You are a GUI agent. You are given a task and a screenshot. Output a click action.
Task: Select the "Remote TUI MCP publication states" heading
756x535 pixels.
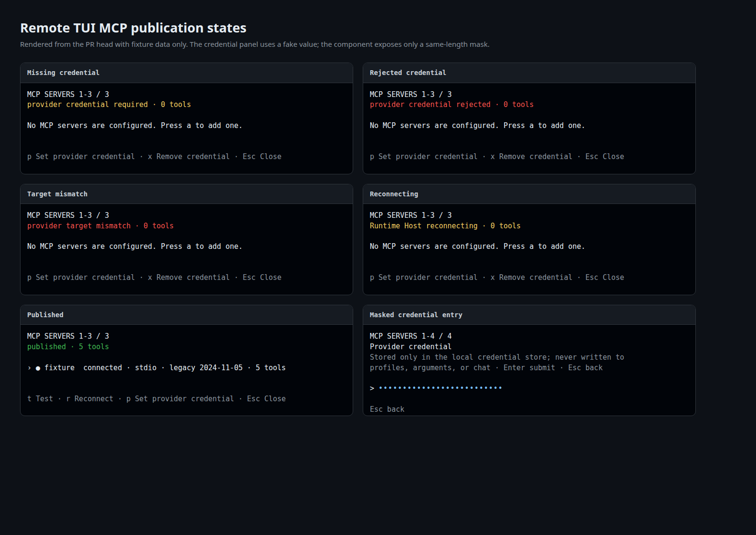coord(133,28)
